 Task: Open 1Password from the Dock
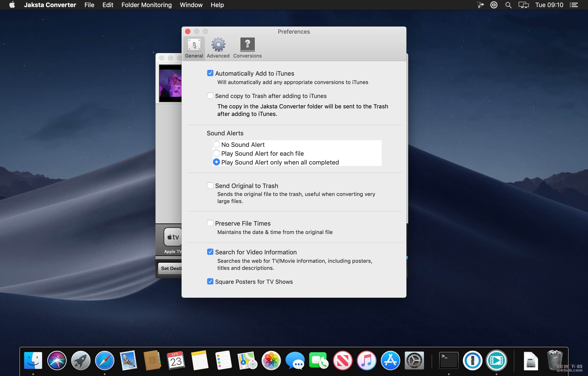[472, 360]
